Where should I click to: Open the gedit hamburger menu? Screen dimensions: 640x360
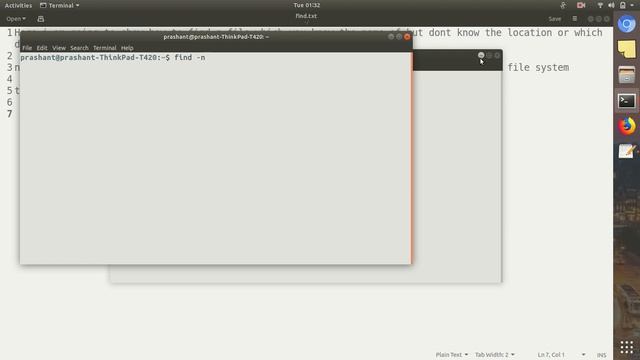[575, 19]
